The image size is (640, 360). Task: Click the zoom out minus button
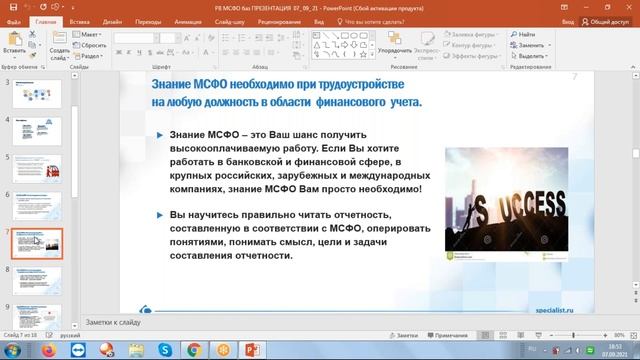(x=551, y=335)
